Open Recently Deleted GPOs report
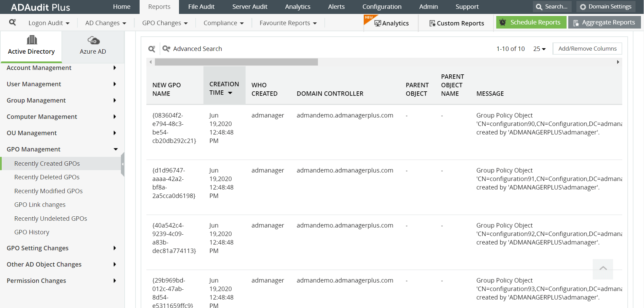 (x=47, y=177)
